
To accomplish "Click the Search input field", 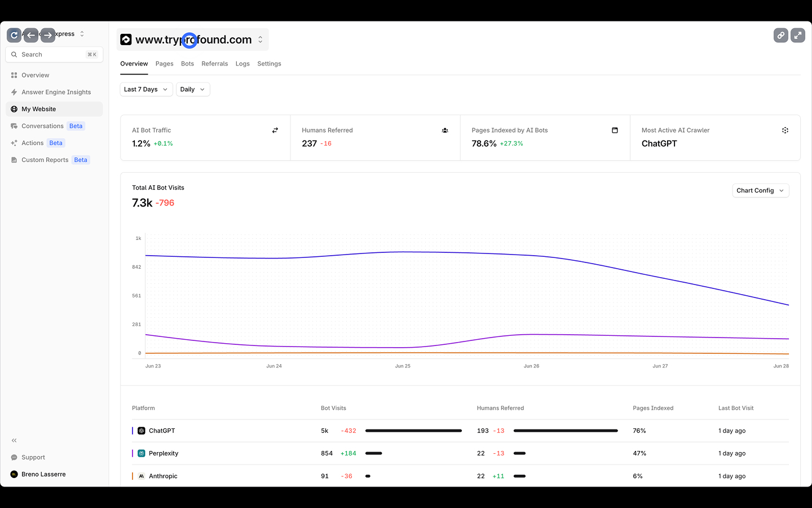I will (54, 55).
